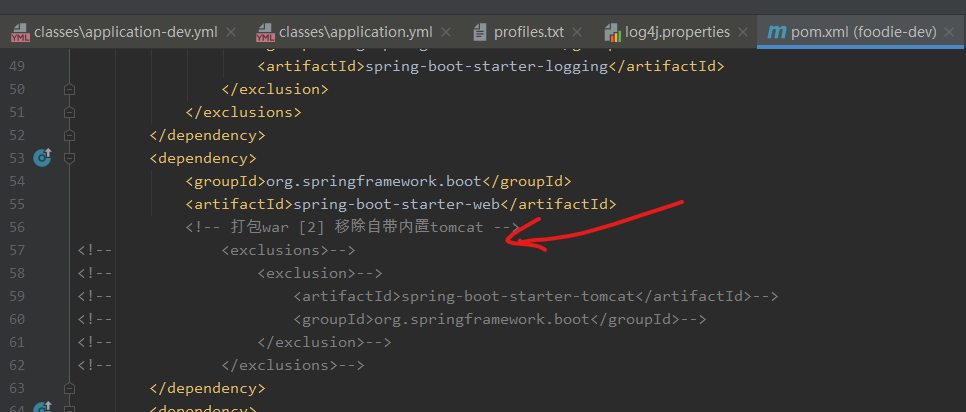Click the gutter icon on line 53
Viewport: 966px width, 412px height.
tap(42, 158)
